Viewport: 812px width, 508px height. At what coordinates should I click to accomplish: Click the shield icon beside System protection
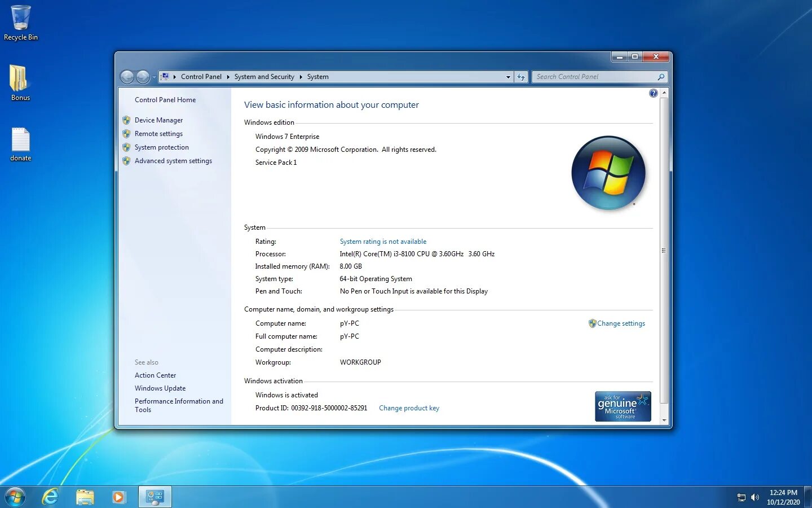coord(126,147)
